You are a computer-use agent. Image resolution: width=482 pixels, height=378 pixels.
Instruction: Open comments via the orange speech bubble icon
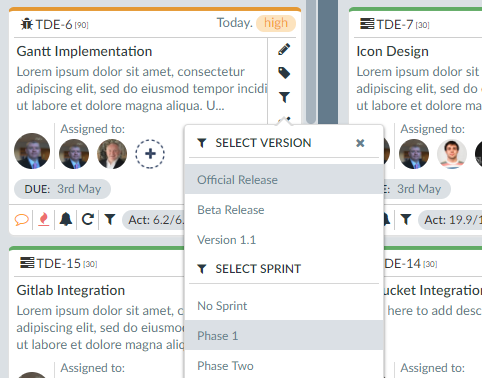tap(22, 220)
